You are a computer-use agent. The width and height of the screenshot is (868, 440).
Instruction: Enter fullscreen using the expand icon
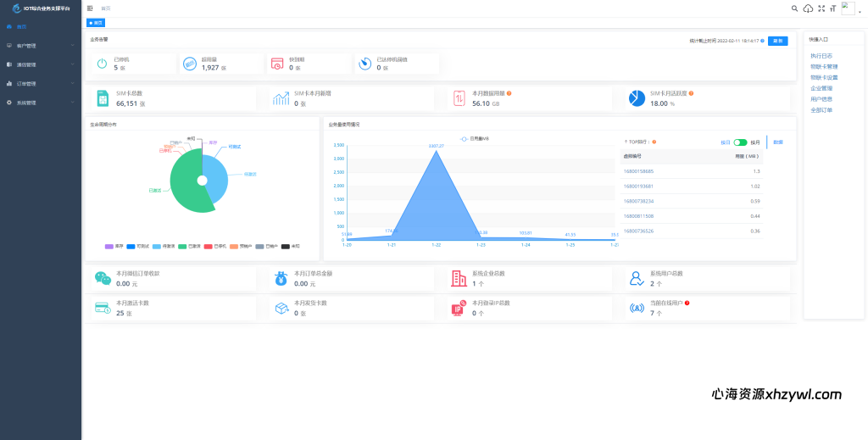[x=821, y=8]
